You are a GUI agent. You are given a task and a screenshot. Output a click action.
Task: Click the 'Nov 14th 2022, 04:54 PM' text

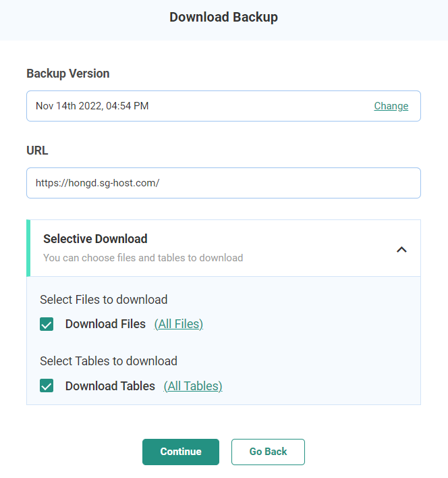(92, 106)
